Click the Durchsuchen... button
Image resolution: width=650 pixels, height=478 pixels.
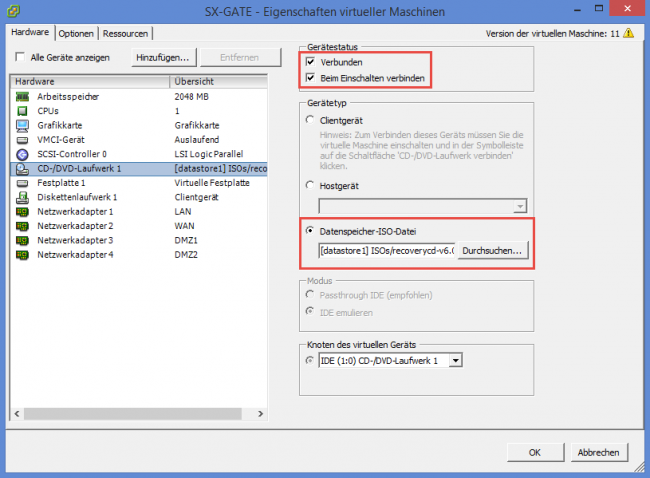tap(491, 251)
